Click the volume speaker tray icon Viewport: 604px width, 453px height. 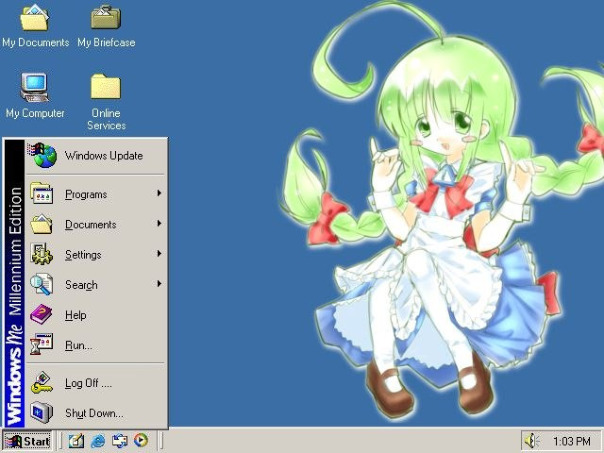[x=532, y=441]
